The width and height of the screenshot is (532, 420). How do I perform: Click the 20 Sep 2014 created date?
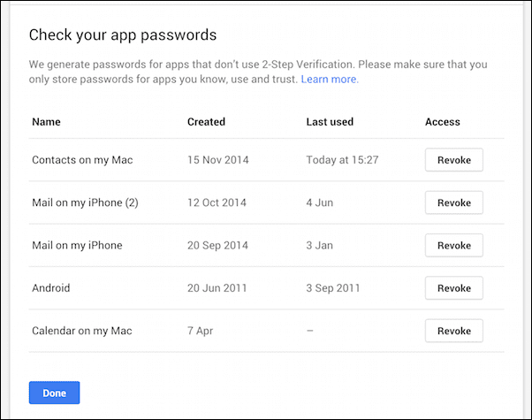click(x=217, y=246)
